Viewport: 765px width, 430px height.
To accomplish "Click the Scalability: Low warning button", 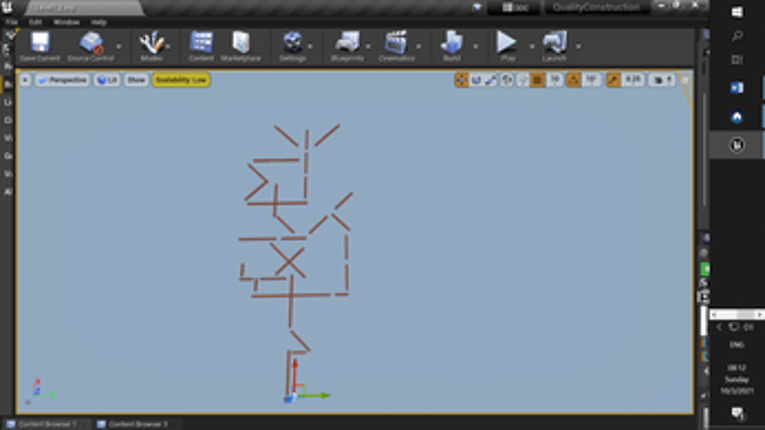I will [x=181, y=80].
